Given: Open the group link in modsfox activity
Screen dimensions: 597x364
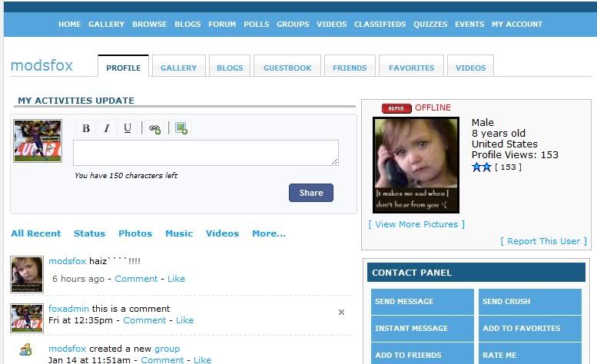Looking at the screenshot, I should [x=167, y=349].
